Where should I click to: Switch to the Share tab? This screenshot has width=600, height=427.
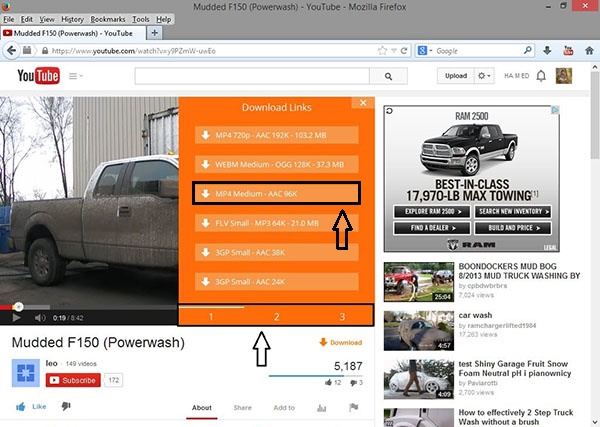[x=243, y=408]
